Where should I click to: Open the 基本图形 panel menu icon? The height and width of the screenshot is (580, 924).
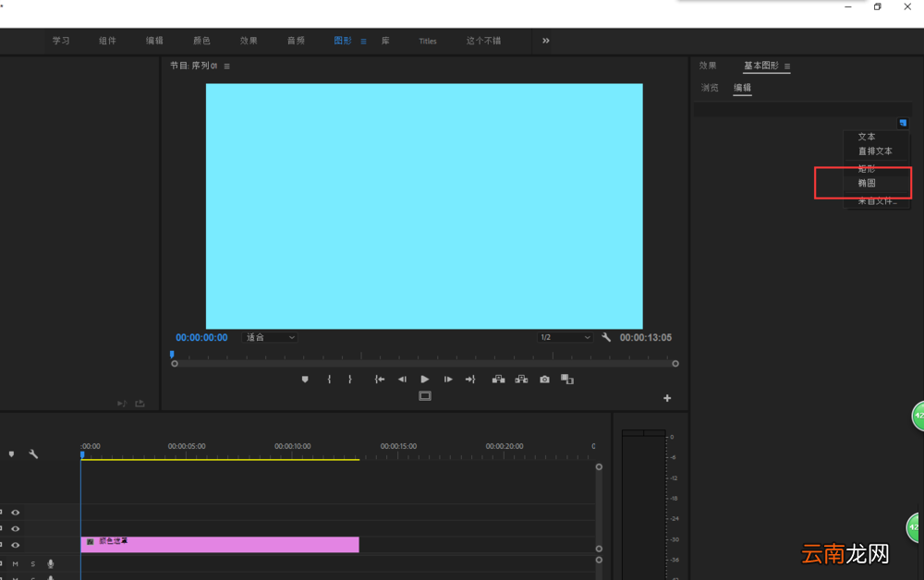(x=787, y=66)
